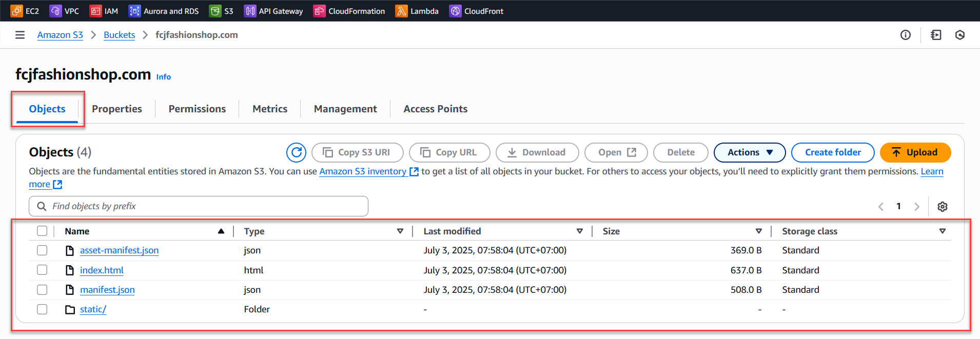The width and height of the screenshot is (980, 339).
Task: Click the info circle icon in header
Action: pyautogui.click(x=906, y=35)
